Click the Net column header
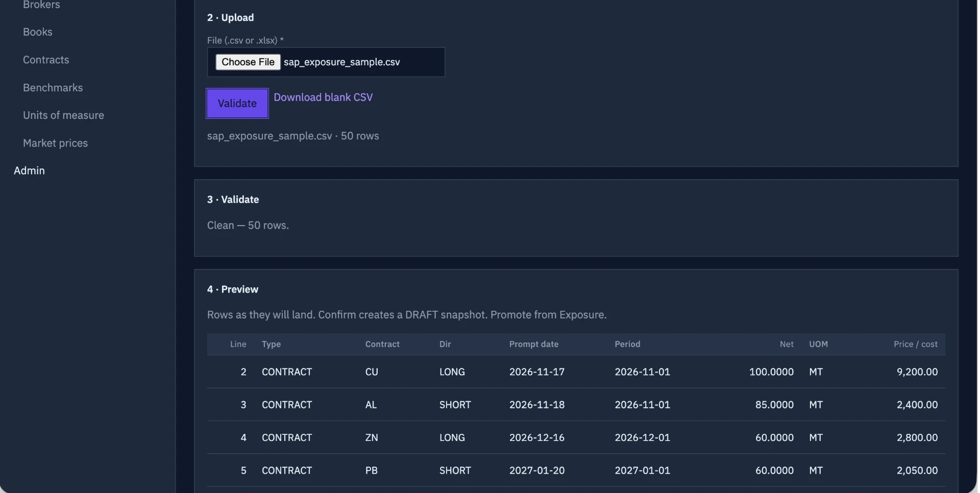Screen dimensions: 980x493 (x=787, y=344)
